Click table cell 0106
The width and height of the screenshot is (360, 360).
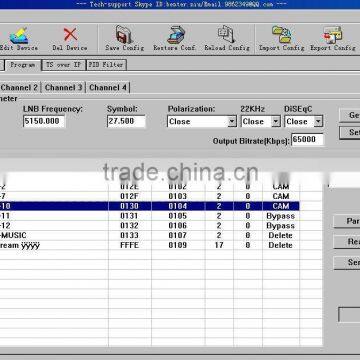coord(178,226)
